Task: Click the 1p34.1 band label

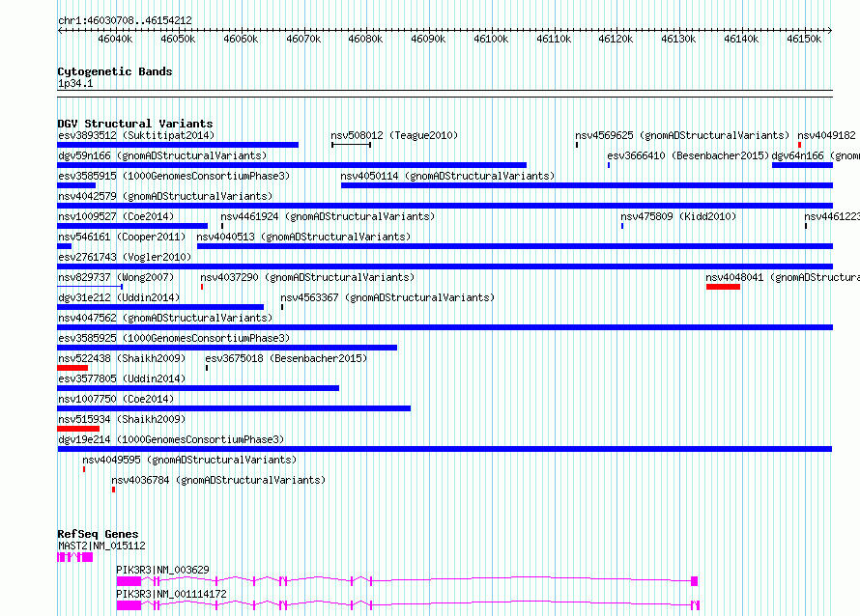Action: click(x=75, y=83)
